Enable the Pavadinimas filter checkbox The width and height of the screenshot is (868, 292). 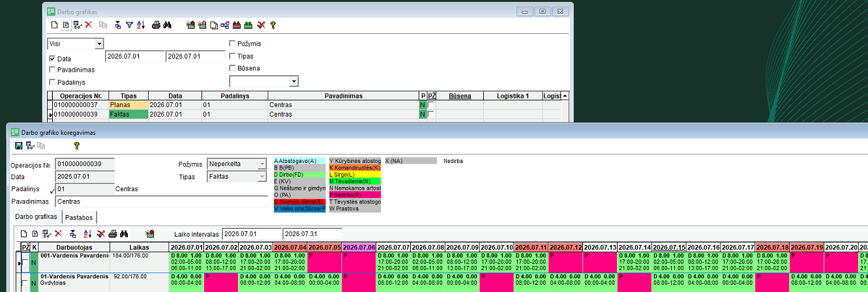click(x=52, y=70)
